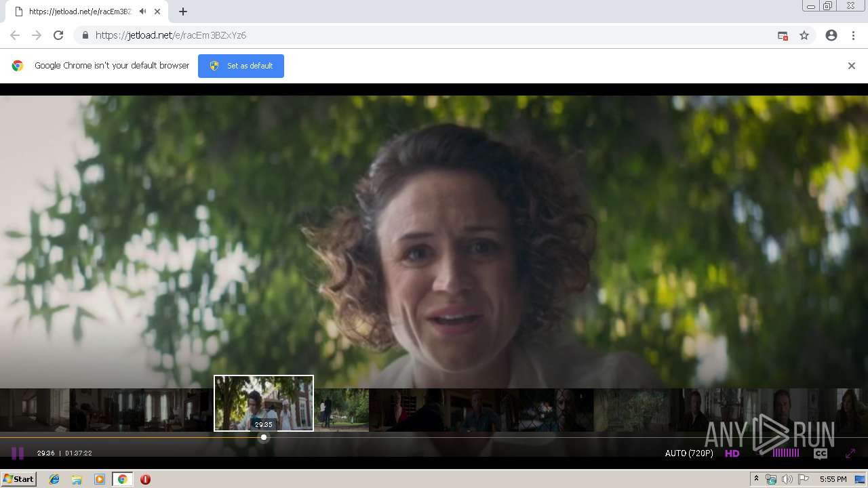This screenshot has height=488, width=868.
Task: Click the 29:36 elapsed time text
Action: 45,453
